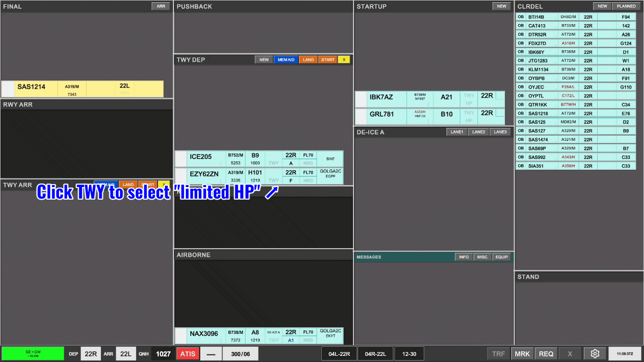The image size is (644, 362).
Task: Click the QNH 1027 value
Action: [x=163, y=353]
